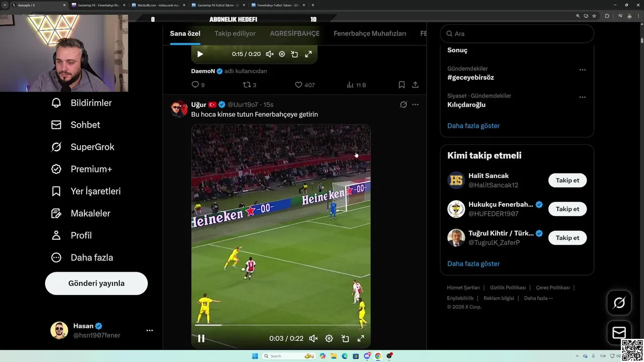The height and width of the screenshot is (362, 644).
Task: Switch to Takip ediyor tab
Action: pos(235,34)
